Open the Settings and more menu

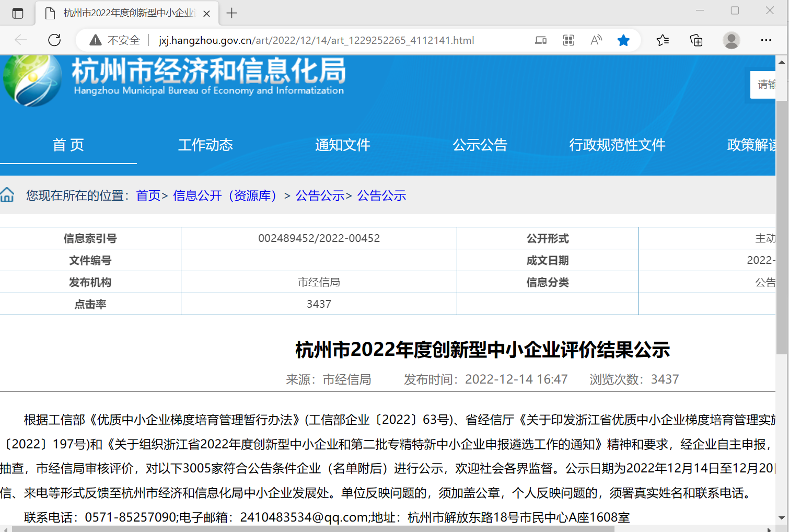[x=766, y=40]
